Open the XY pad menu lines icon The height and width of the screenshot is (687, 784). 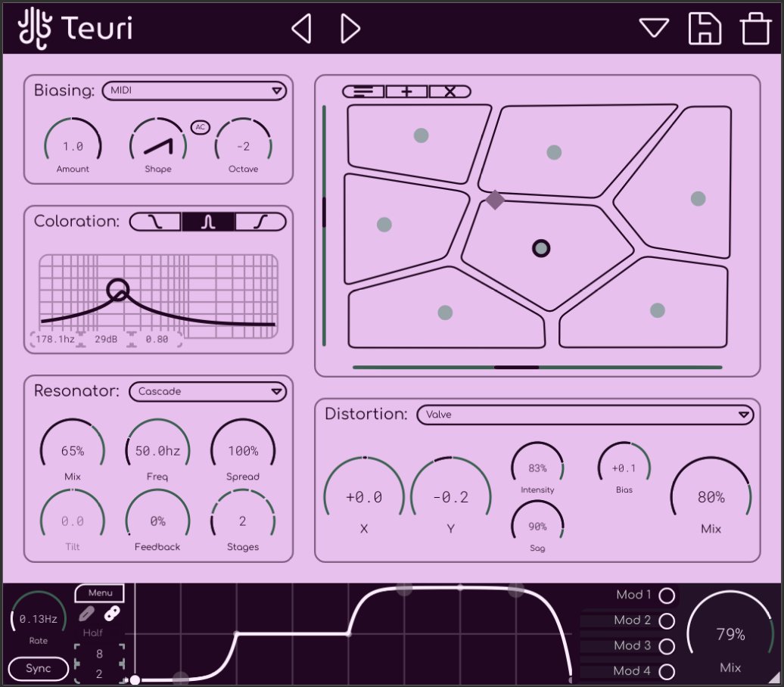(x=363, y=92)
